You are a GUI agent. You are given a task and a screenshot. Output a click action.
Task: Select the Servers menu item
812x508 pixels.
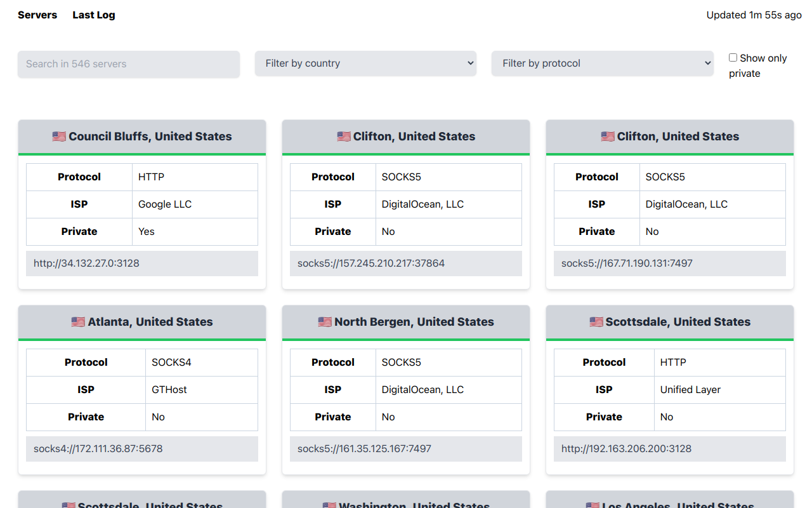(37, 15)
